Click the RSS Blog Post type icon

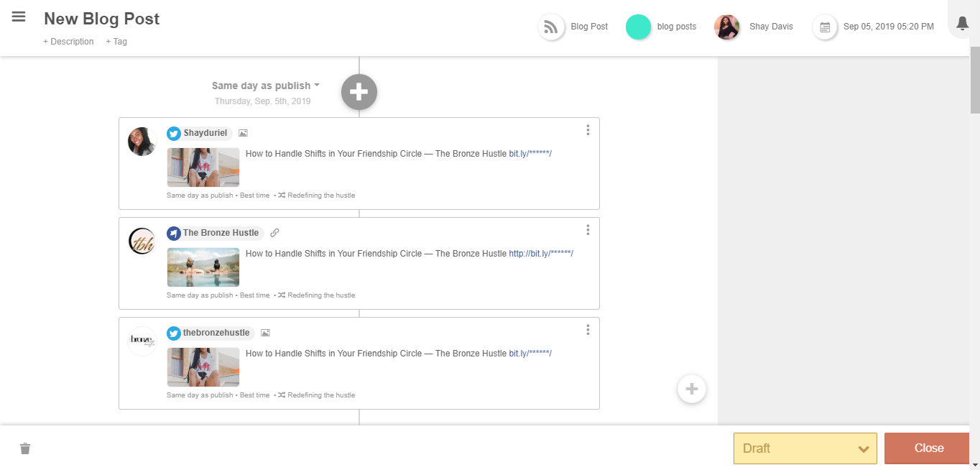(x=551, y=27)
